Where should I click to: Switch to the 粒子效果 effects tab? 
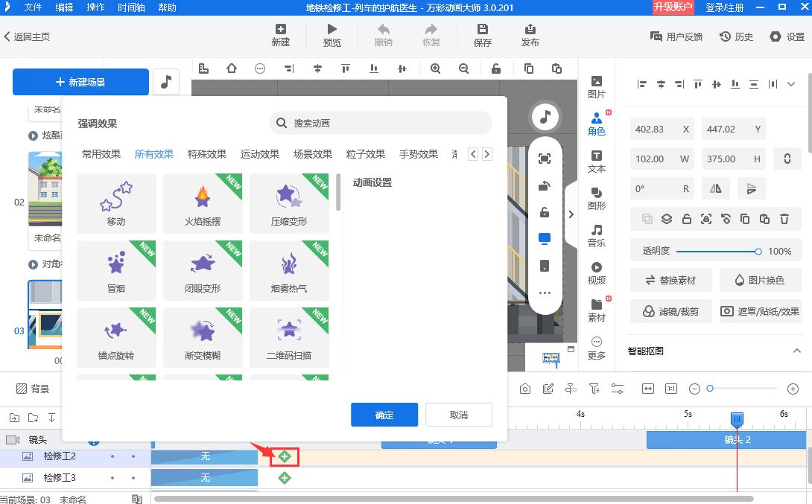click(364, 154)
